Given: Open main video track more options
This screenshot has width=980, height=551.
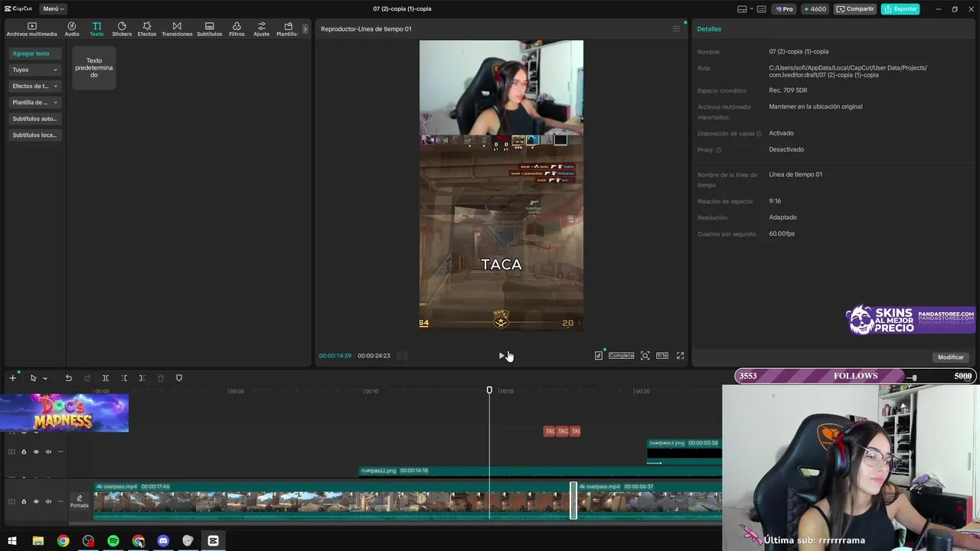Looking at the screenshot, I should tap(60, 501).
